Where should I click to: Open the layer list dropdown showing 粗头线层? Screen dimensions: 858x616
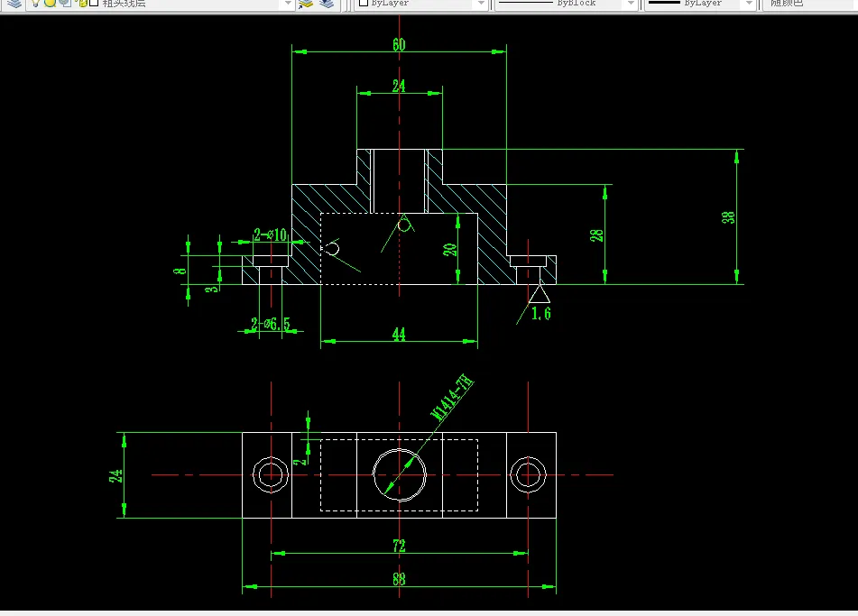pyautogui.click(x=287, y=4)
